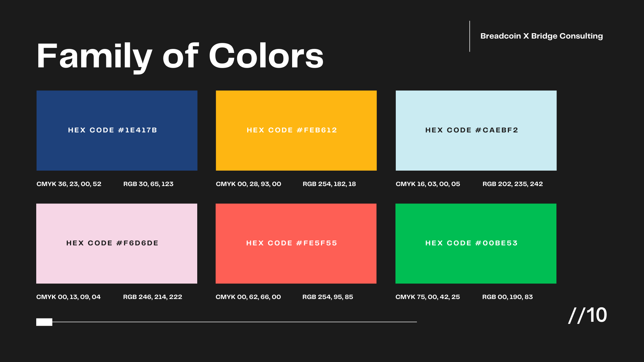Select the CMYK 36, 23, 00, 52 label
This screenshot has height=362, width=644.
69,184
